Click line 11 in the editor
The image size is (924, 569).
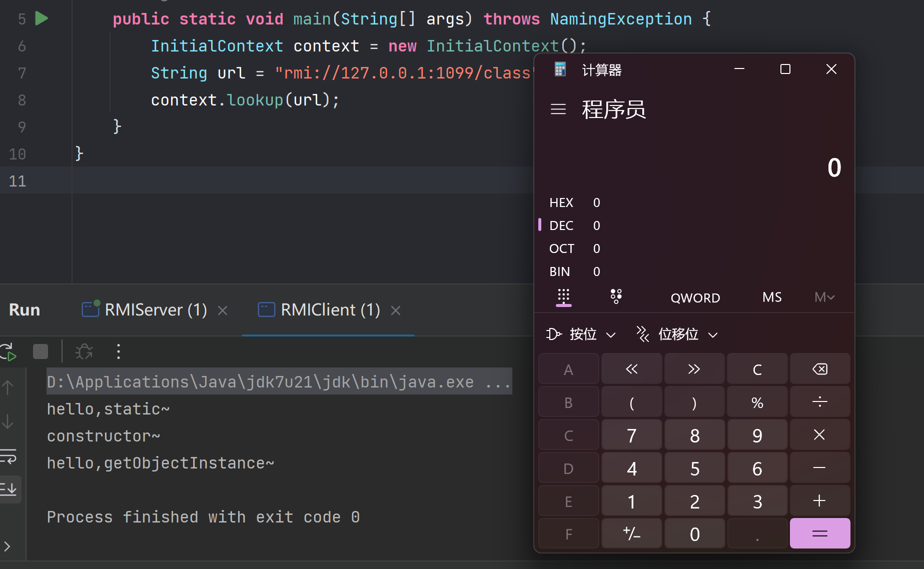coord(267,180)
